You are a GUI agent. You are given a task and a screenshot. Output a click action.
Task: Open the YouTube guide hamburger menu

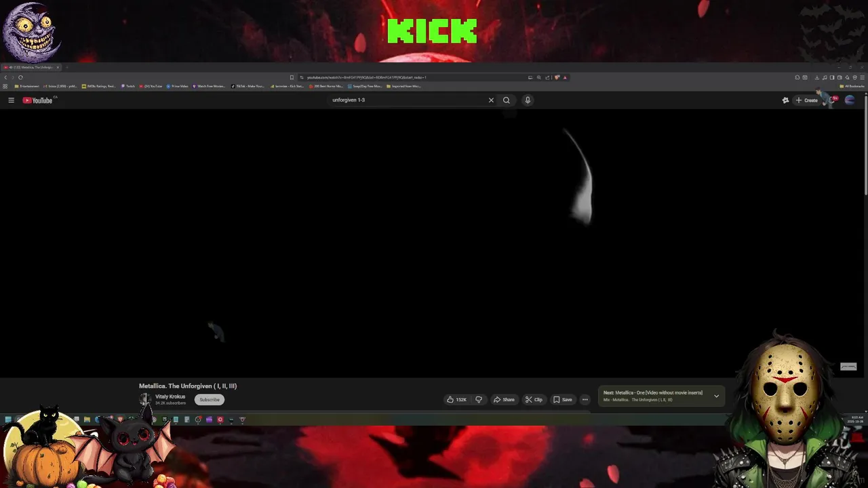11,100
